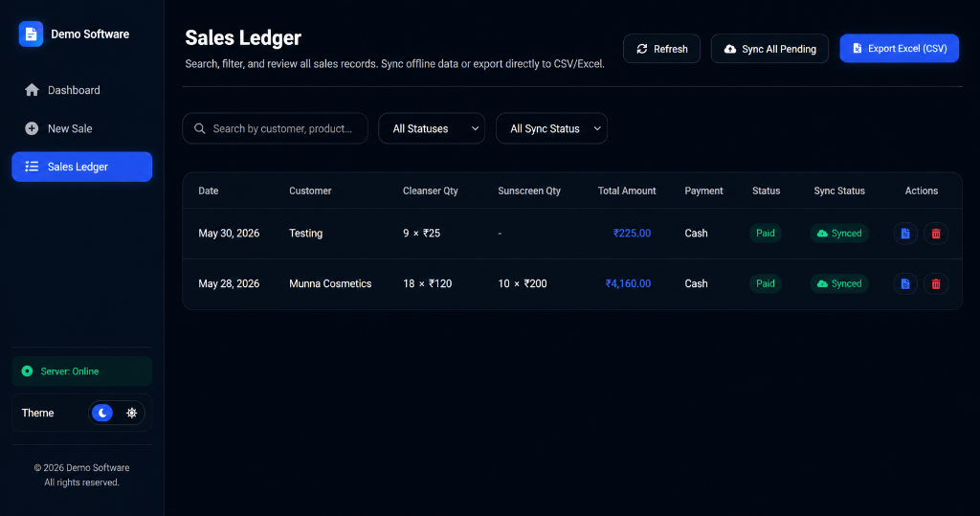The image size is (980, 516).
Task: Delete the Munna Cosmetics sale record
Action: coord(936,284)
